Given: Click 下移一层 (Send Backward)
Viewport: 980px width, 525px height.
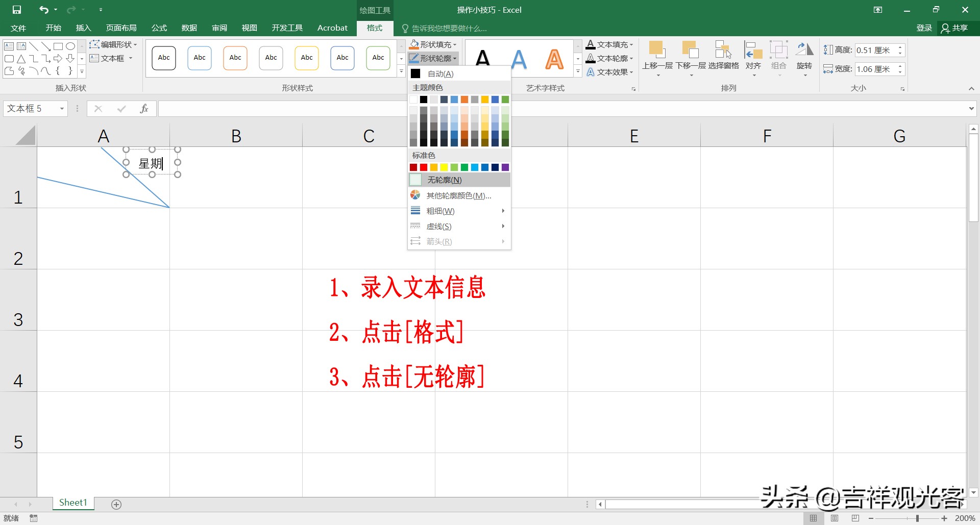Looking at the screenshot, I should pos(690,54).
